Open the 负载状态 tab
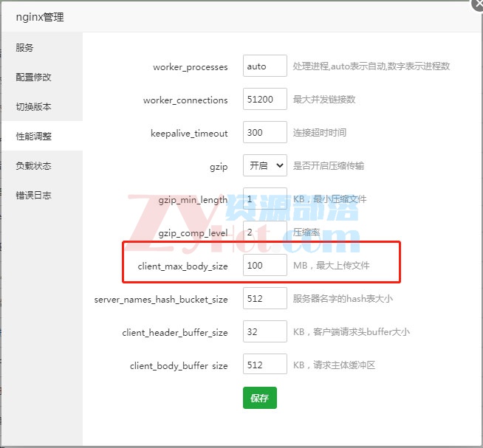Screen dimensions: 483x448 click(42, 165)
